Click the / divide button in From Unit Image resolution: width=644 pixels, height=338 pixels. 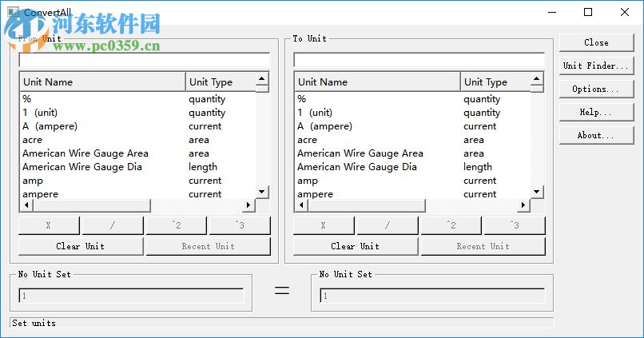(x=113, y=225)
